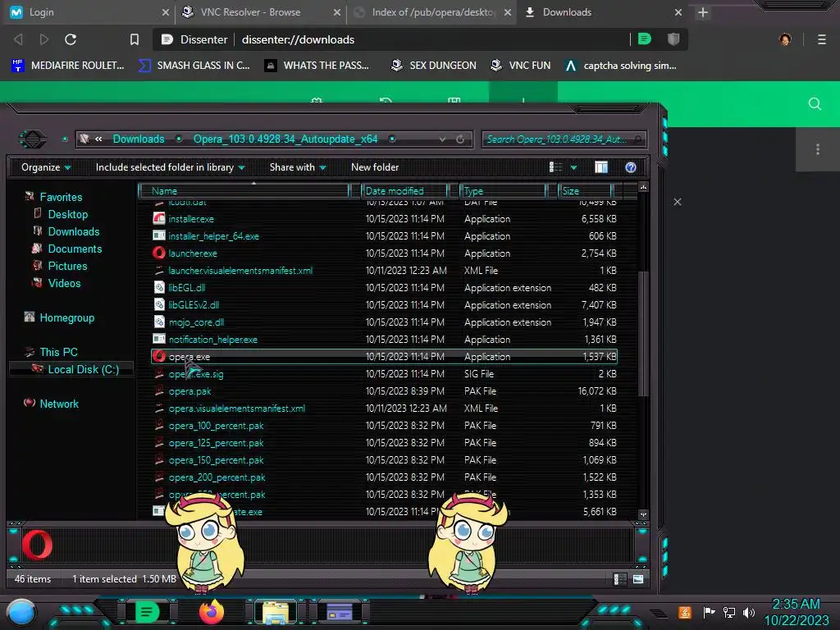
Task: Select Network in navigation pane
Action: point(59,404)
